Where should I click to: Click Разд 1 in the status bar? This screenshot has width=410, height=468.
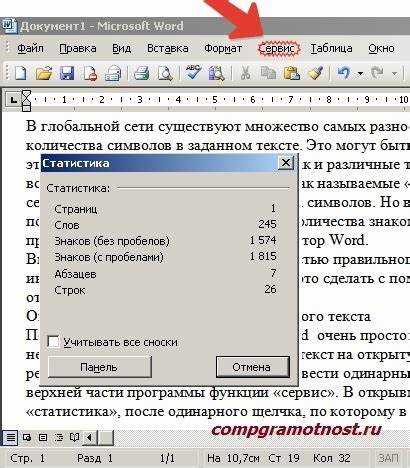[x=95, y=458]
